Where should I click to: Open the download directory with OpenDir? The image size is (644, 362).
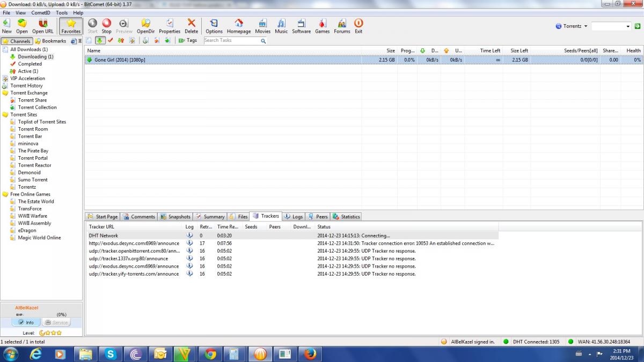[145, 24]
